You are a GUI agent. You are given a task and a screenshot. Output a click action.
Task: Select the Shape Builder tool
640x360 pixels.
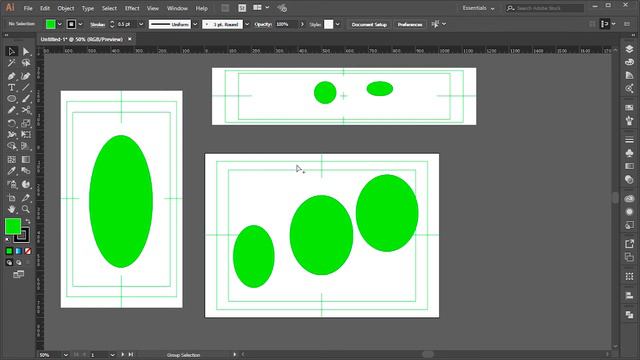pyautogui.click(x=11, y=146)
